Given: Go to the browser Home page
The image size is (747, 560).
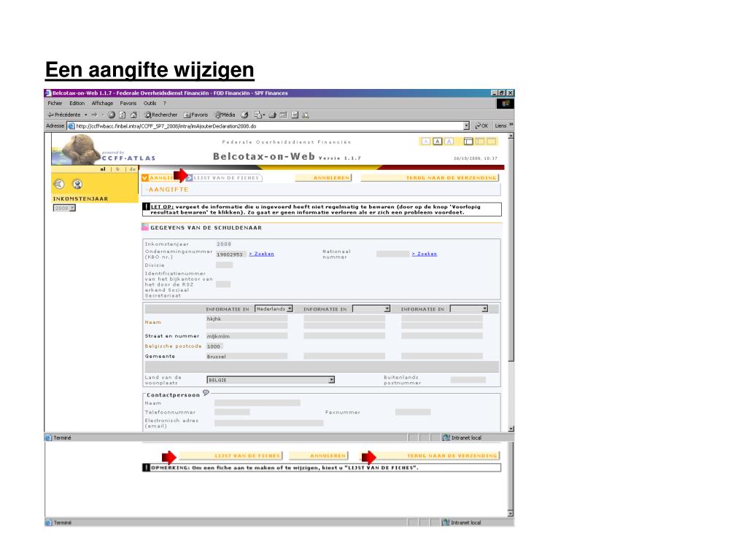Looking at the screenshot, I should pos(133,114).
